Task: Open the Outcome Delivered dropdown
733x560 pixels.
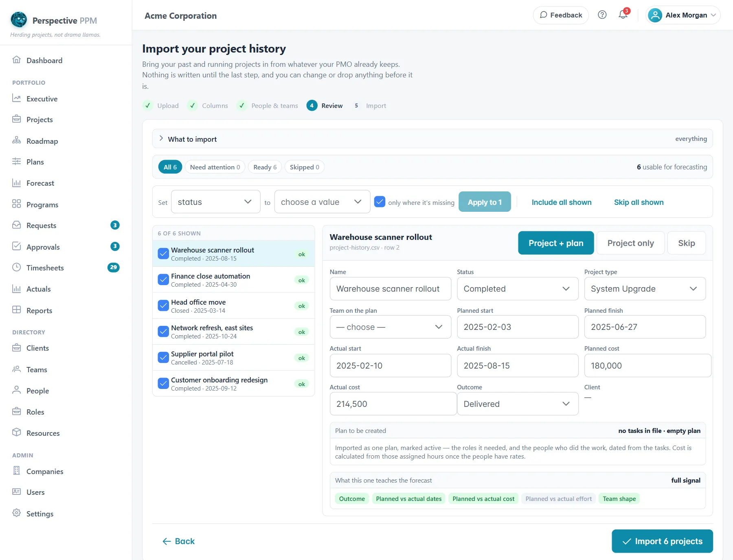Action: click(x=518, y=404)
